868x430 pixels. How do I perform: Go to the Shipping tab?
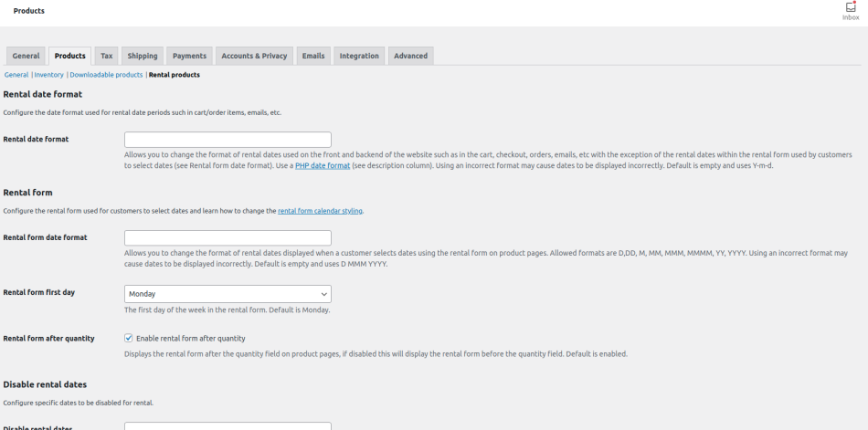pos(143,56)
